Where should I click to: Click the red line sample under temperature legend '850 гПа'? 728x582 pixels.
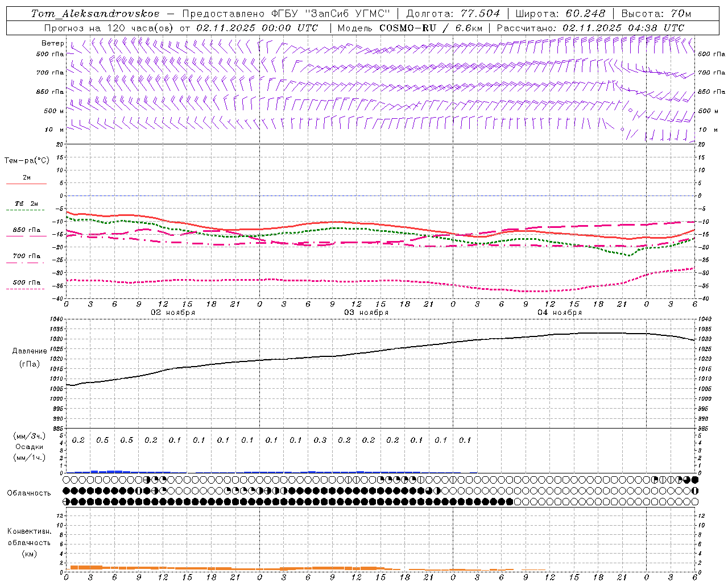coord(26,236)
